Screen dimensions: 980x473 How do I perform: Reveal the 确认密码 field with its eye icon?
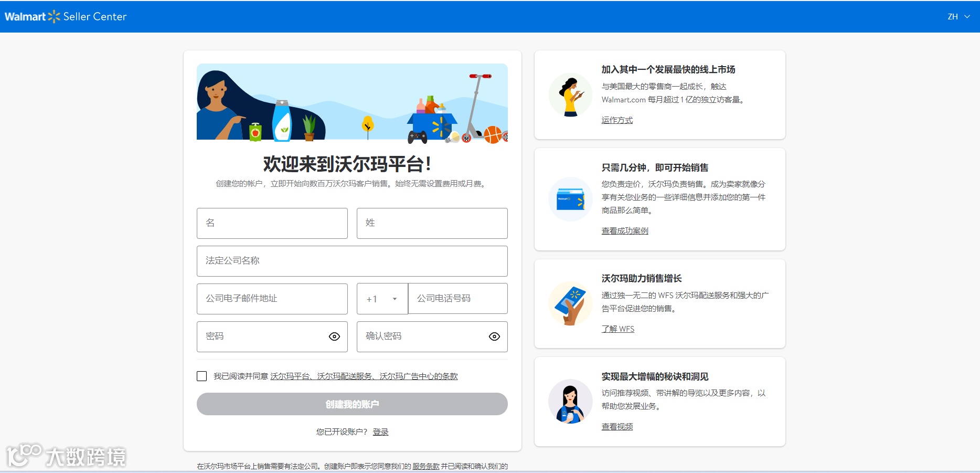[494, 337]
